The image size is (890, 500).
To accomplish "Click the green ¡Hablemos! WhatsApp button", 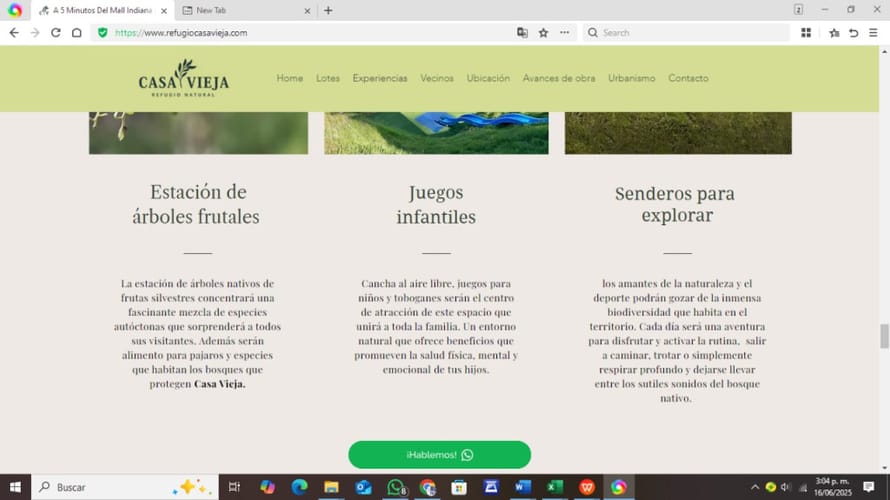I will 440,455.
